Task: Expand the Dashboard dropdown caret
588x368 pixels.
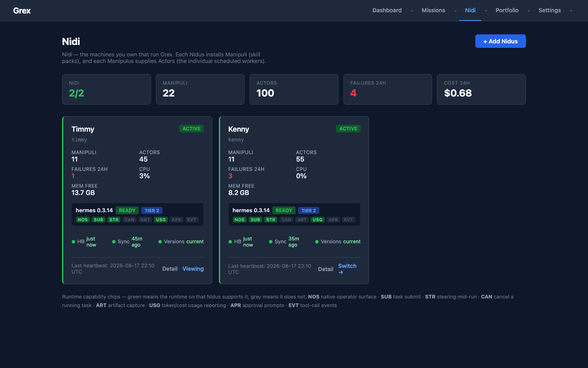Action: (x=412, y=11)
